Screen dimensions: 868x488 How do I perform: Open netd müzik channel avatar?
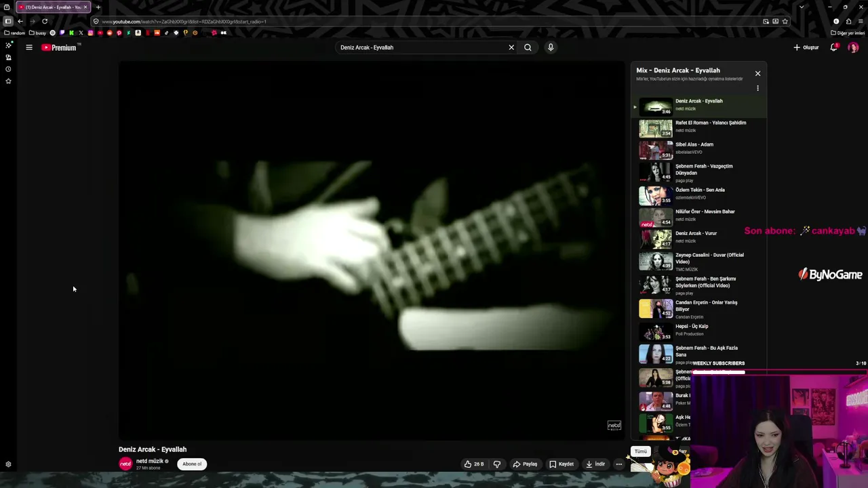125,464
